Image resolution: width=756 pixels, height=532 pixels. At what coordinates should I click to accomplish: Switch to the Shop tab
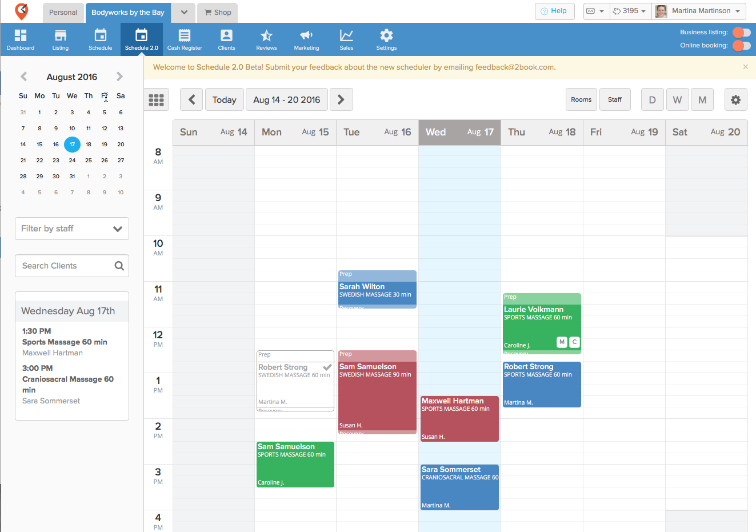(x=218, y=13)
